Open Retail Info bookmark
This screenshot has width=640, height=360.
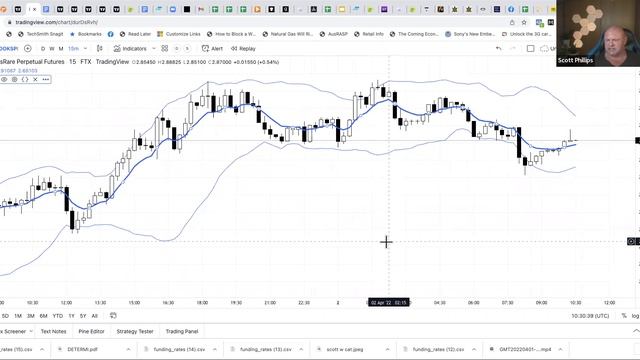click(369, 34)
